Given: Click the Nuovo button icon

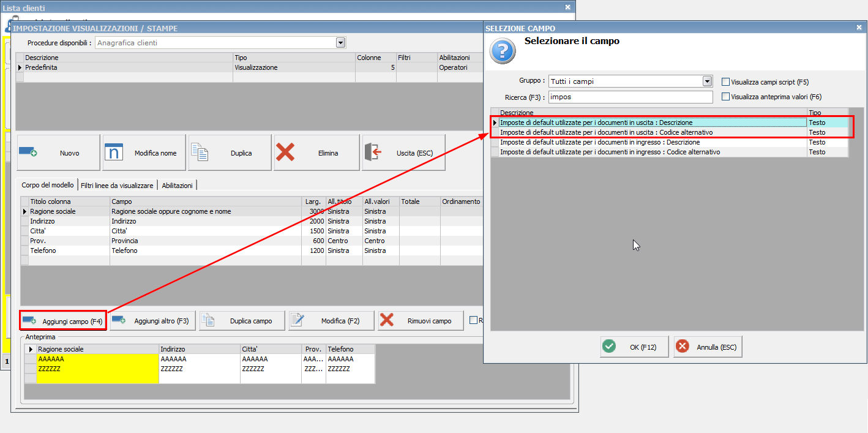Looking at the screenshot, I should 28,152.
